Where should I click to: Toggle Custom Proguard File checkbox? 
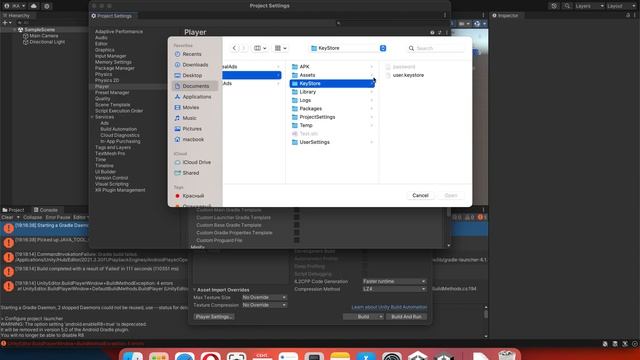[297, 240]
